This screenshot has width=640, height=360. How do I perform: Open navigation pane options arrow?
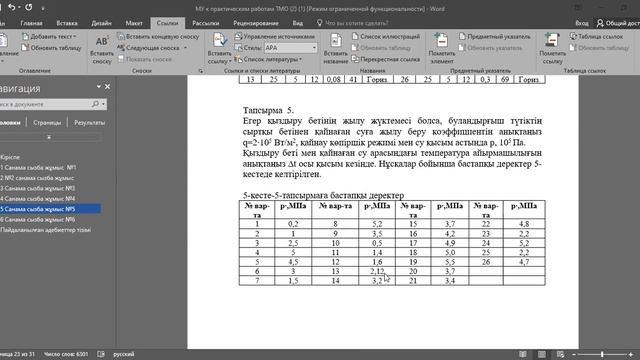(98, 87)
